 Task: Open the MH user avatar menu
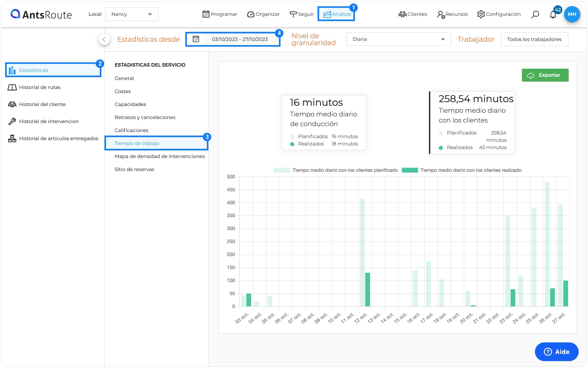pyautogui.click(x=572, y=14)
